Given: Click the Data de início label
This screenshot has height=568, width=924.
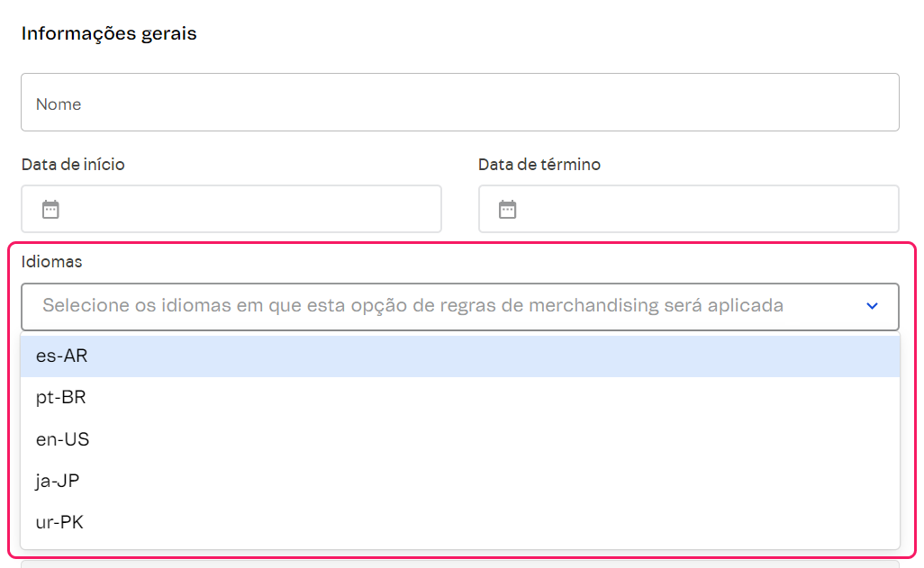Looking at the screenshot, I should coord(73,165).
